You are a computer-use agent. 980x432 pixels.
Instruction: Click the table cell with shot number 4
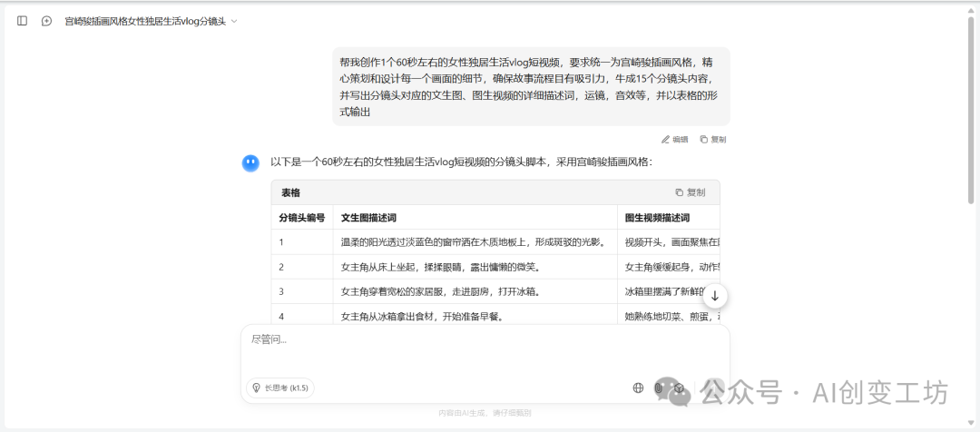click(x=302, y=316)
